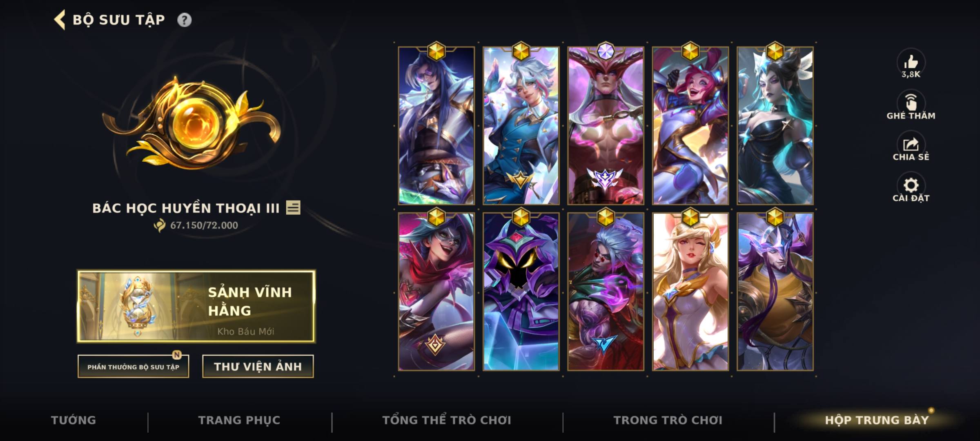Tap the thumbs-up like icon
This screenshot has height=441, width=980.
pyautogui.click(x=911, y=62)
